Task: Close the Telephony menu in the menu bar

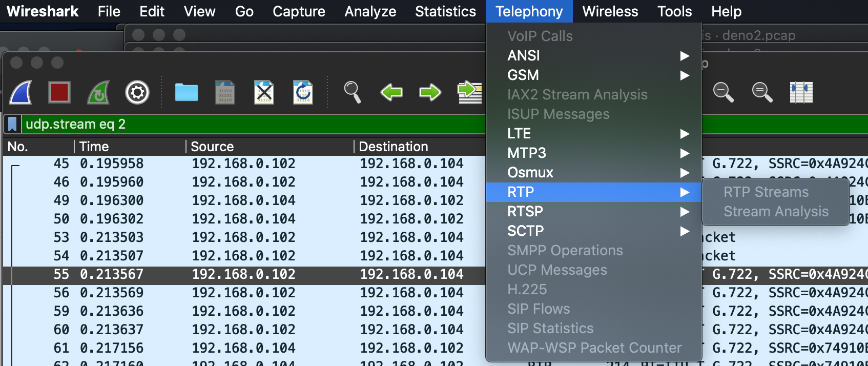Action: coord(529,11)
